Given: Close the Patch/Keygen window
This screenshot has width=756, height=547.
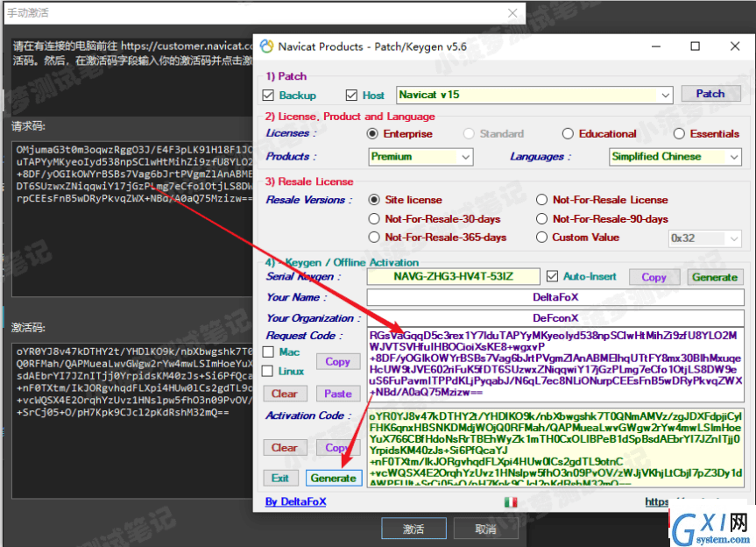Looking at the screenshot, I should pos(735,46).
